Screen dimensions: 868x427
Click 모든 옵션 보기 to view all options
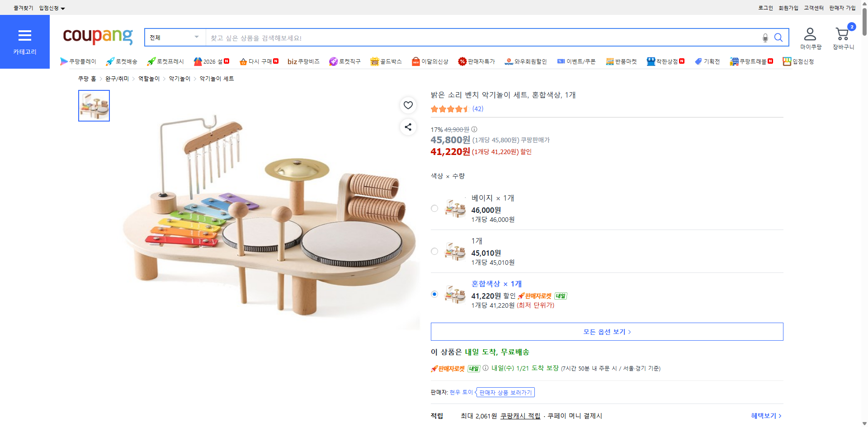click(x=606, y=331)
